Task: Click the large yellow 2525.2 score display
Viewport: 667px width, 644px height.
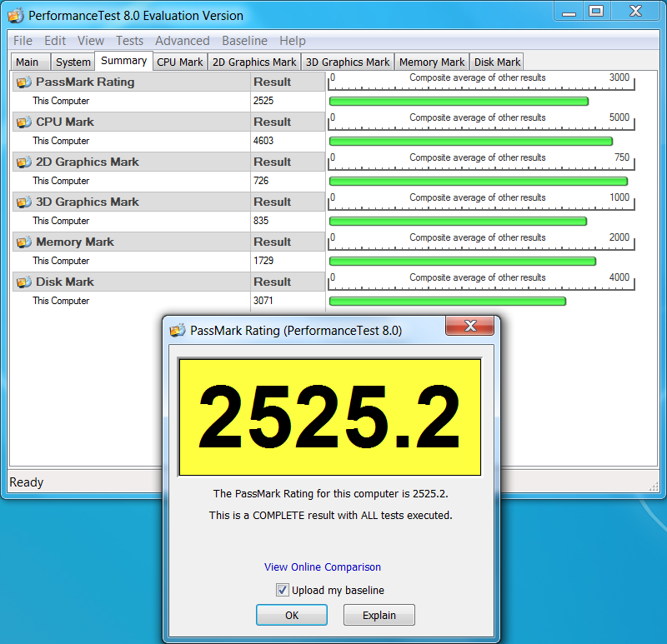Action: [330, 417]
